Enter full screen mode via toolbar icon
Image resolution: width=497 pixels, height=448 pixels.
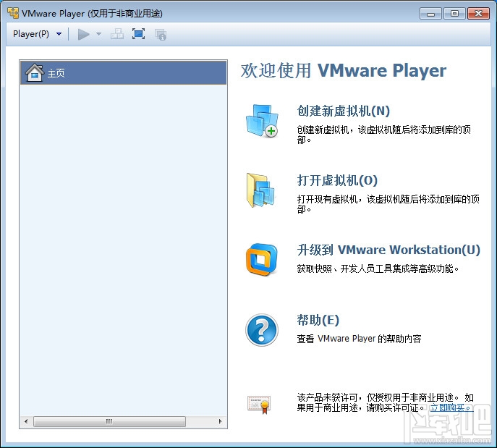[x=138, y=34]
